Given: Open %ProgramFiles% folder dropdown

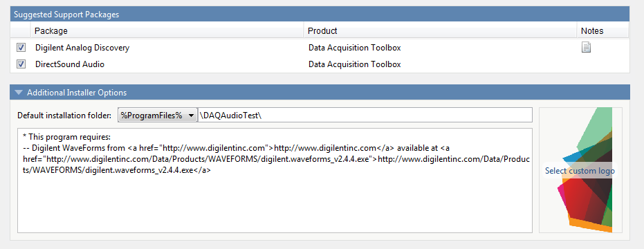Looking at the screenshot, I should pos(157,116).
